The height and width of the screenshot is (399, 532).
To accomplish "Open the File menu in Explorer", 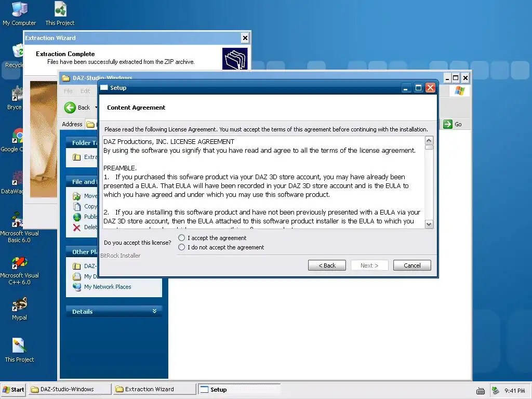I will [68, 91].
